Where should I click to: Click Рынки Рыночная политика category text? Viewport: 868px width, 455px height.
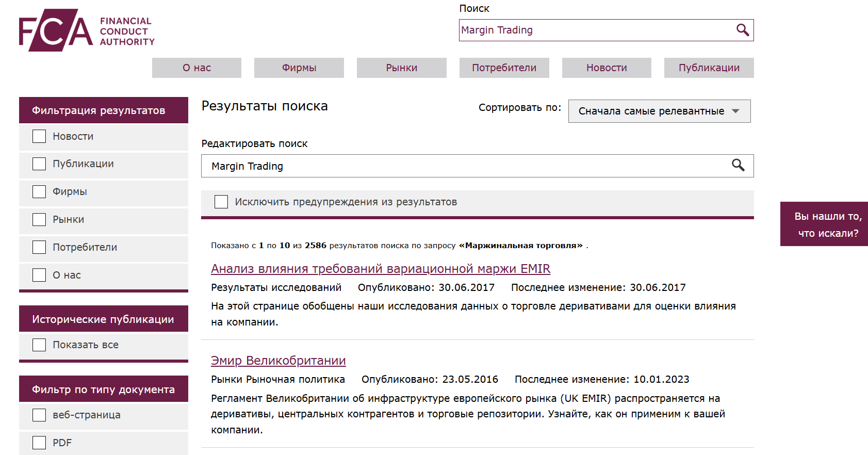click(278, 379)
